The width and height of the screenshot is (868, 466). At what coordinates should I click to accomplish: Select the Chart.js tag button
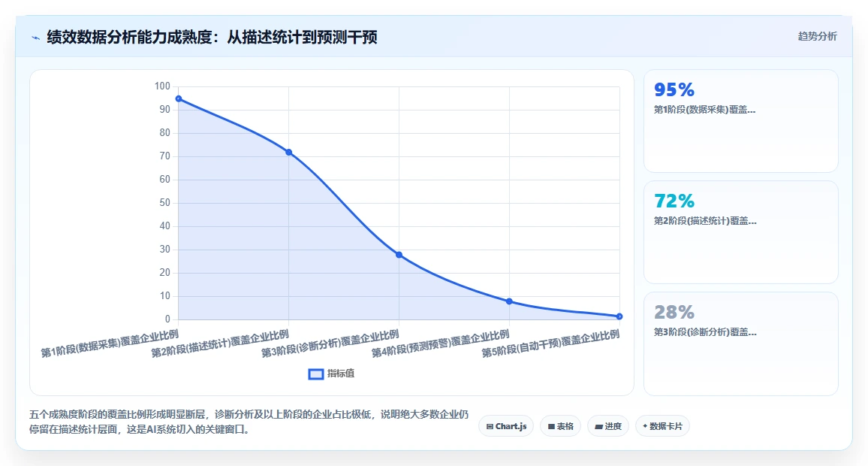pos(506,426)
